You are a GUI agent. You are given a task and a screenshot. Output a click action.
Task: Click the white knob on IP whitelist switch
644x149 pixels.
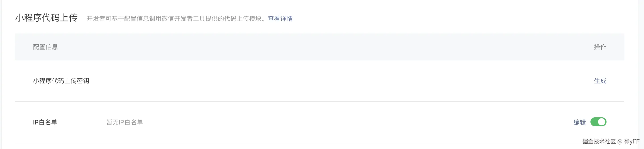point(602,122)
